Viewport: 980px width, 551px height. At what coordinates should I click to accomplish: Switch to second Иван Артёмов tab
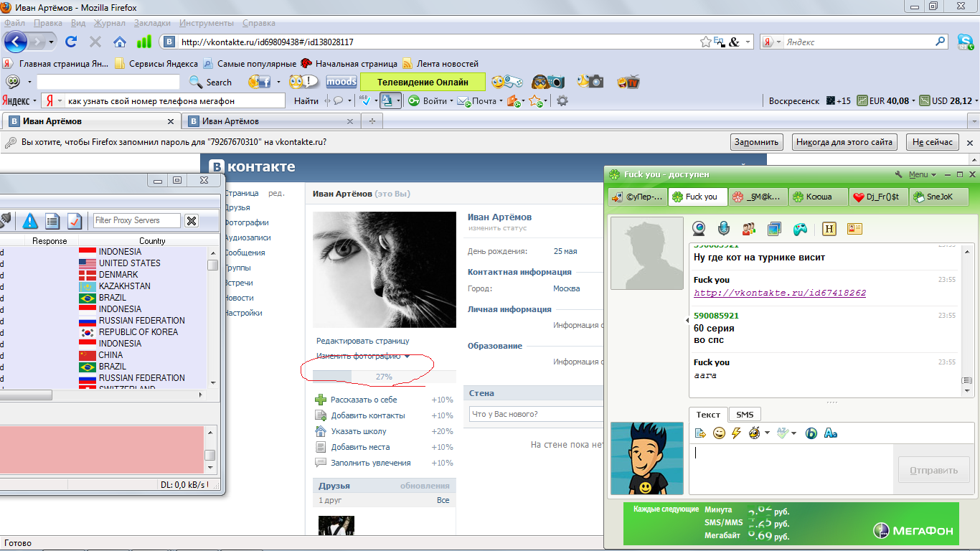click(x=271, y=121)
